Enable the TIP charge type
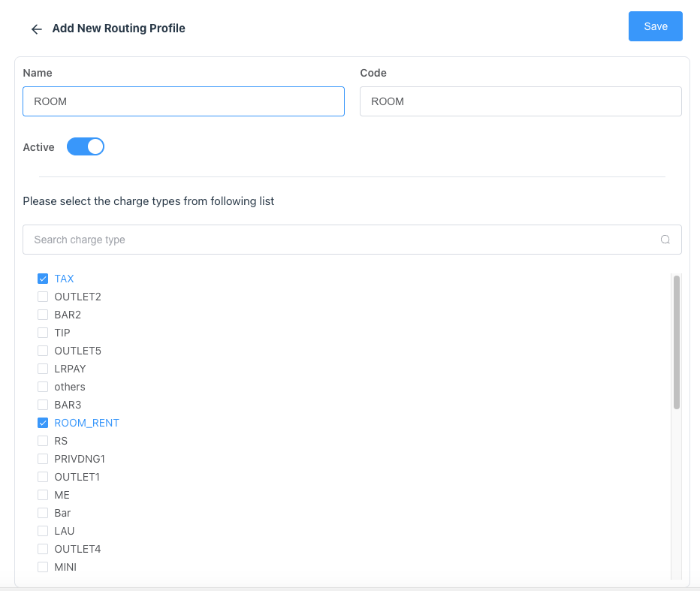 [x=43, y=332]
